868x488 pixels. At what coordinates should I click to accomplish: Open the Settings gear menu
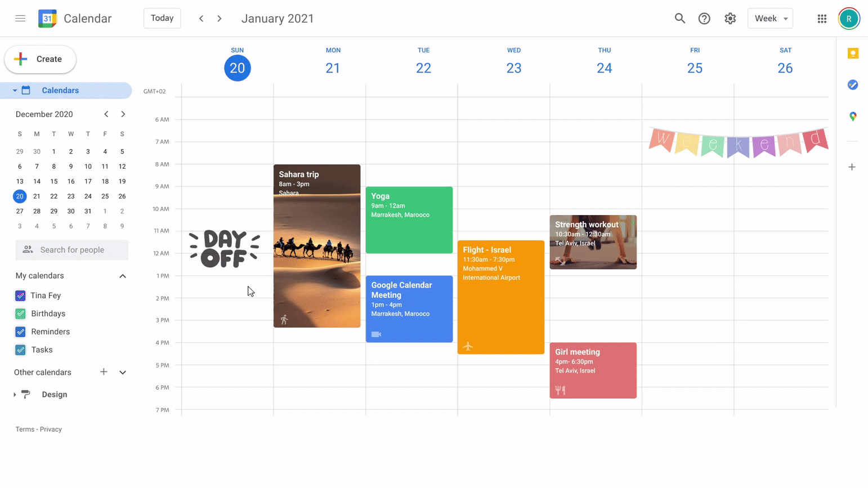(x=730, y=19)
